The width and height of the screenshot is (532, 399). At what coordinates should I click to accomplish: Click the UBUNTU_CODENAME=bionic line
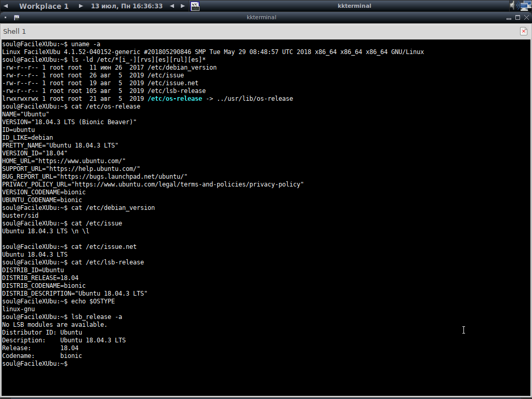click(42, 200)
